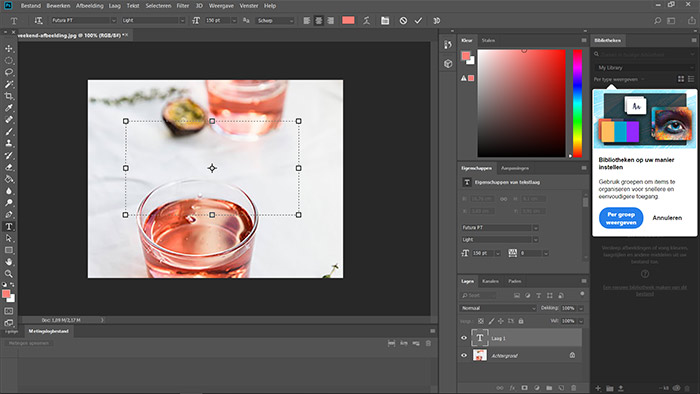
Task: Click Annuleren in the libraries popup
Action: (667, 218)
